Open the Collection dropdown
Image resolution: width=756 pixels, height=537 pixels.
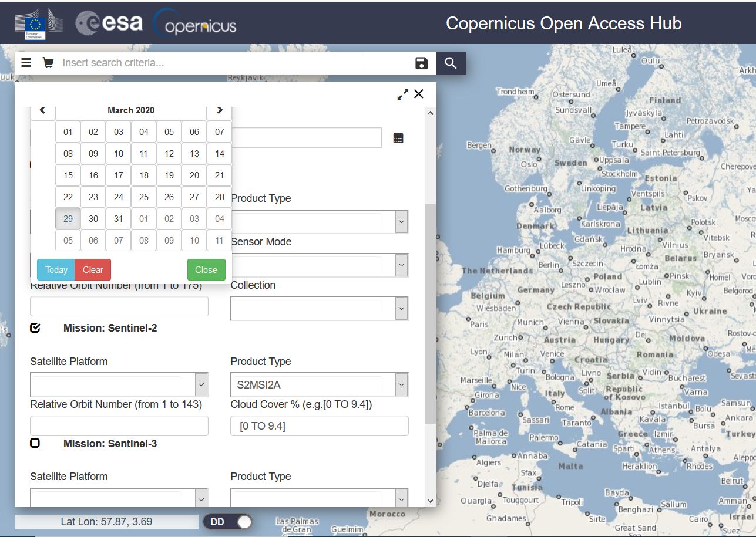pyautogui.click(x=320, y=309)
